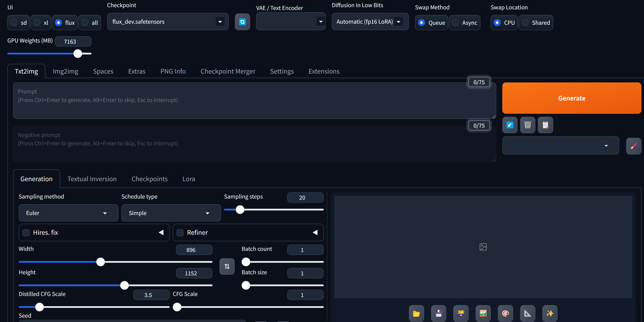Open the Lora tab
Screen dimensions: 644x322
[x=189, y=179]
